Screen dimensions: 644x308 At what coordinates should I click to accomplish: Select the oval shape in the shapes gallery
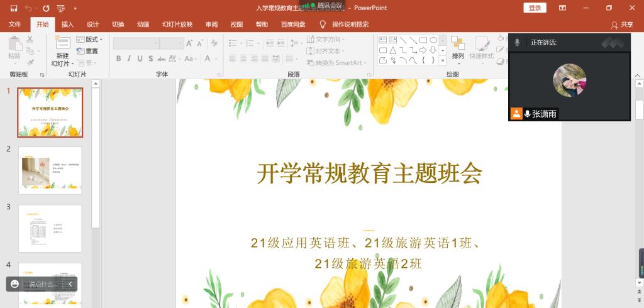pos(433,40)
